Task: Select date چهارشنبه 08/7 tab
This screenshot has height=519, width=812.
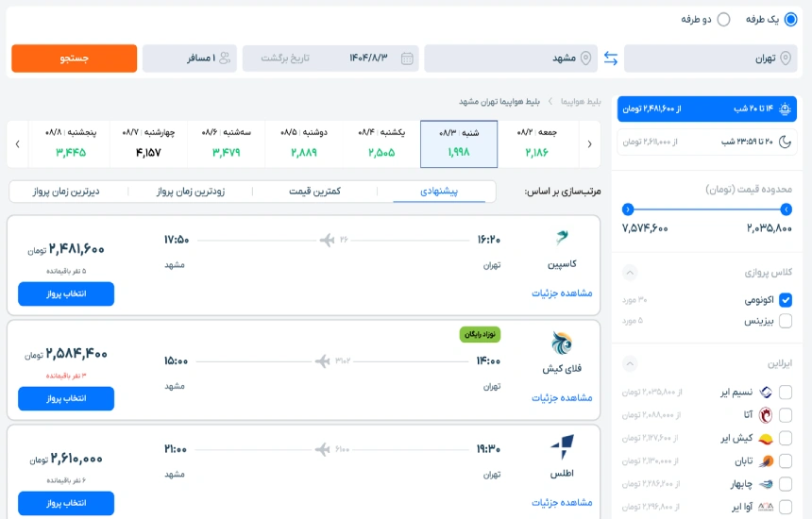Action: pos(148,143)
